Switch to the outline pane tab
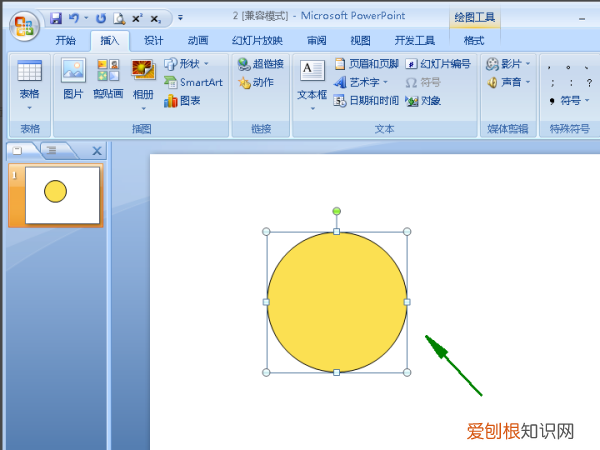Viewport: 600px width, 450px height. 54,150
